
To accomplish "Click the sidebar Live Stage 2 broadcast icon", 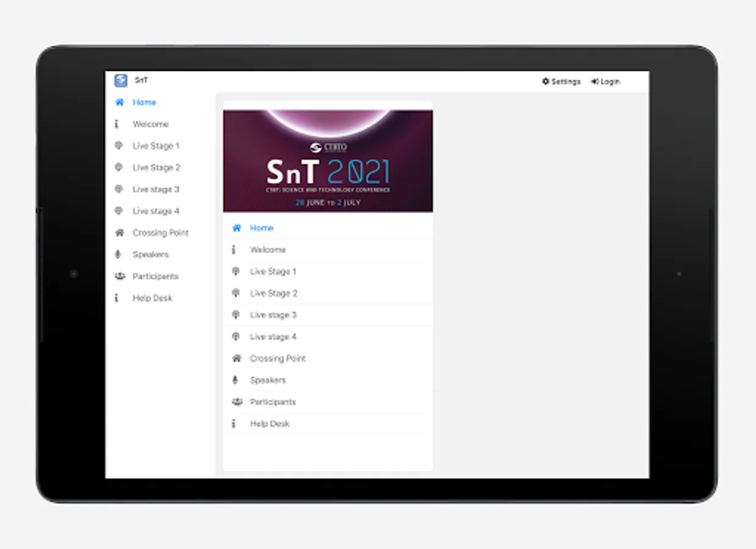I will pyautogui.click(x=119, y=168).
